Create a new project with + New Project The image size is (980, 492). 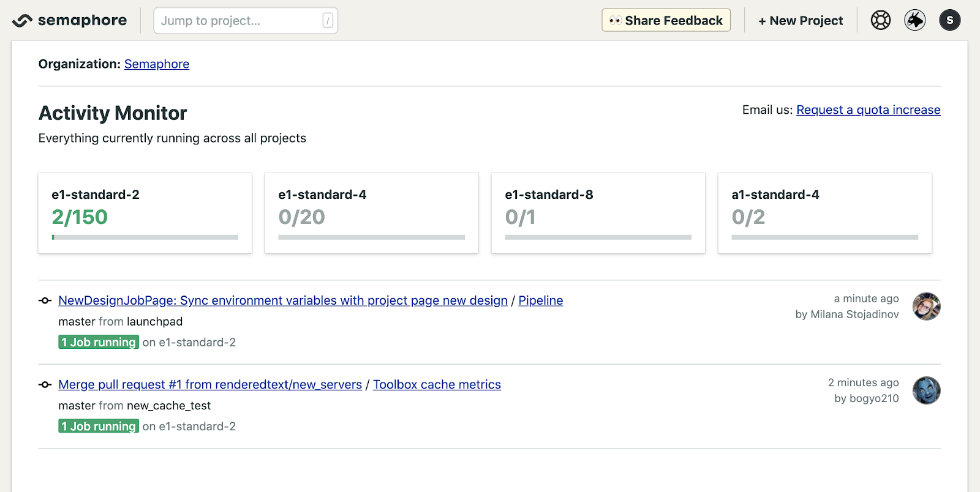pos(801,21)
